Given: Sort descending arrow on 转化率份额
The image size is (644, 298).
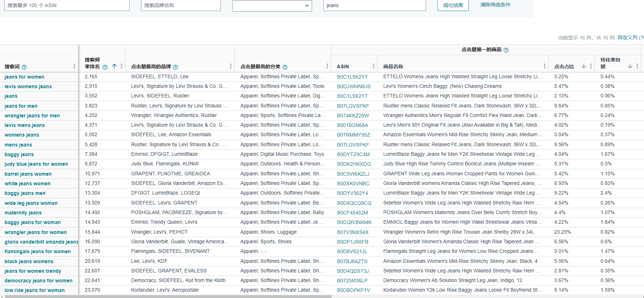Looking at the screenshot, I should (x=630, y=66).
